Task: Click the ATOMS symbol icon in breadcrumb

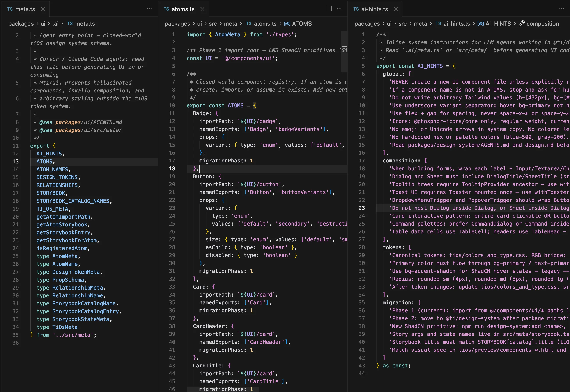Action: 287,24
